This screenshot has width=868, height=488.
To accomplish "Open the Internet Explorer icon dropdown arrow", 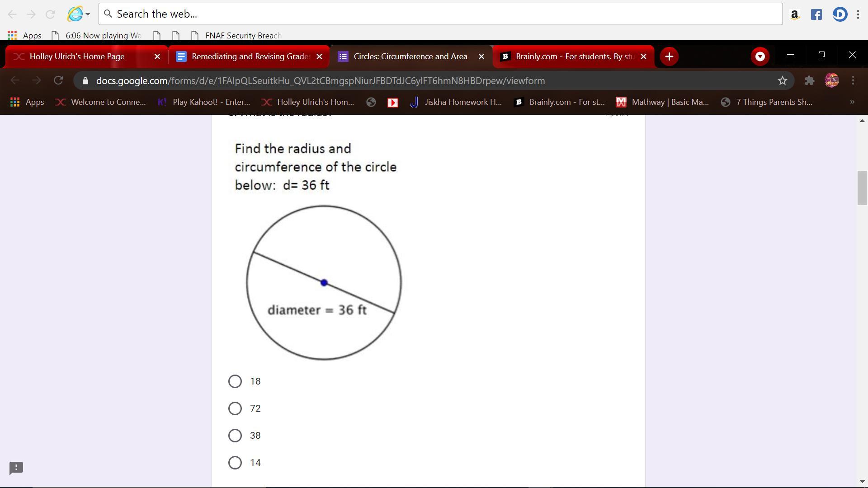I will 88,14.
